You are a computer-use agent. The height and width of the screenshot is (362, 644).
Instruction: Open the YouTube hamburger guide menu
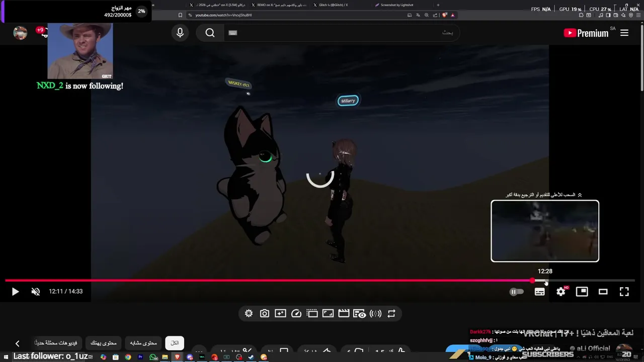(x=624, y=33)
